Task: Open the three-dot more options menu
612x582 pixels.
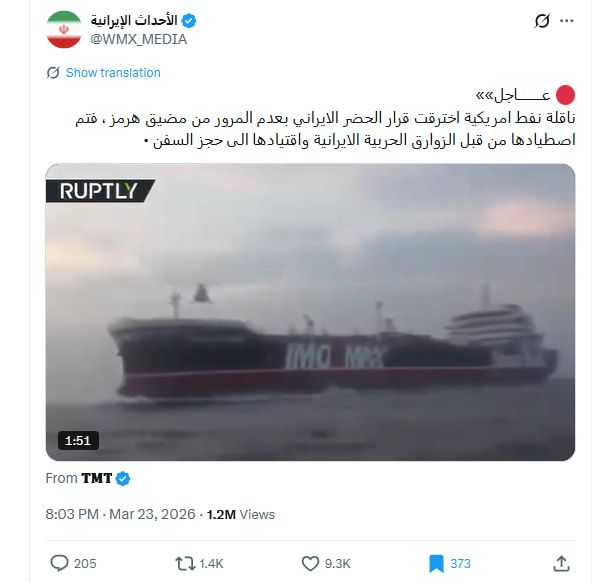Action: (x=566, y=21)
